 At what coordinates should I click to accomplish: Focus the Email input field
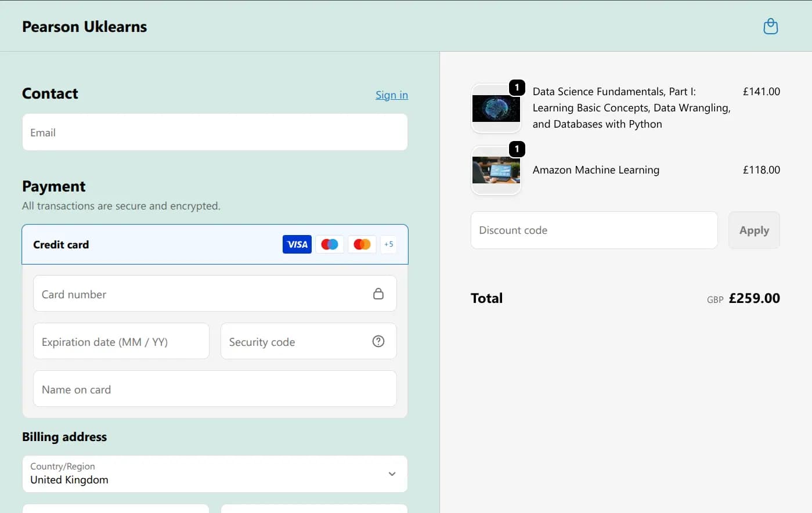tap(215, 132)
